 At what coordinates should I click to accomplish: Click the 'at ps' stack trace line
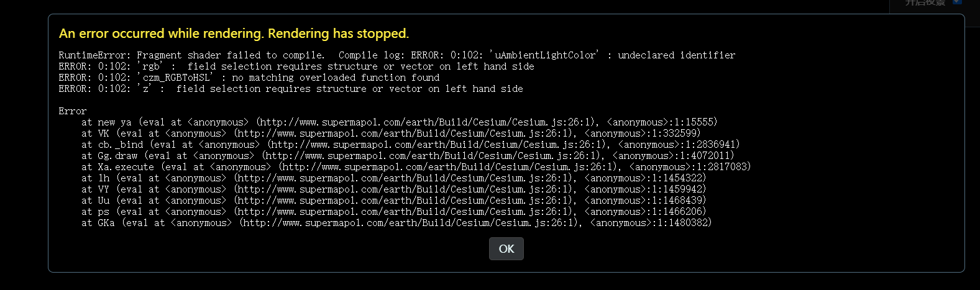click(393, 212)
